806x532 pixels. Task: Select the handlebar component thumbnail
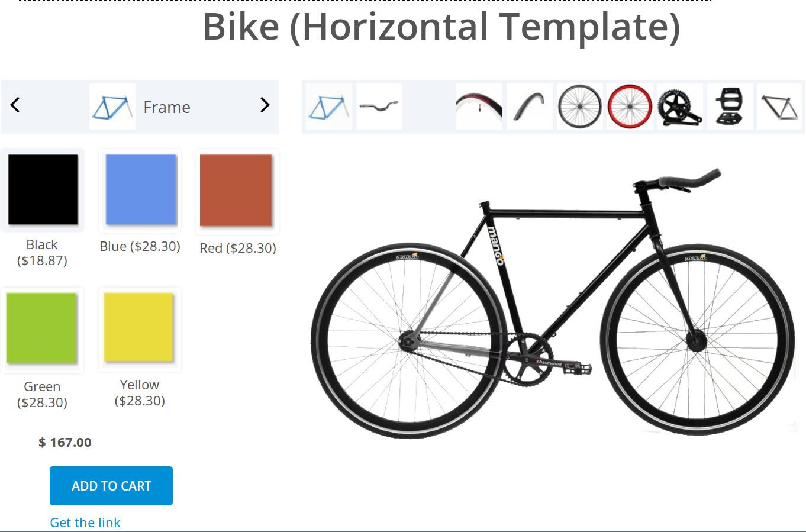(379, 106)
